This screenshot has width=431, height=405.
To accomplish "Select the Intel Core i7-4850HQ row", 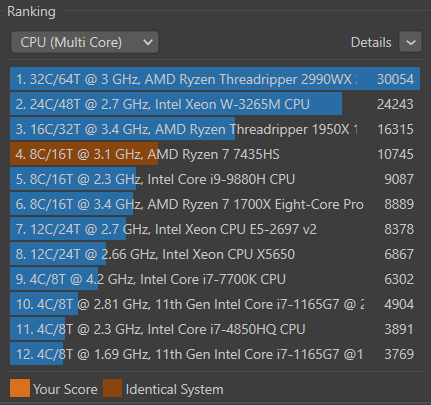I will coord(215,329).
